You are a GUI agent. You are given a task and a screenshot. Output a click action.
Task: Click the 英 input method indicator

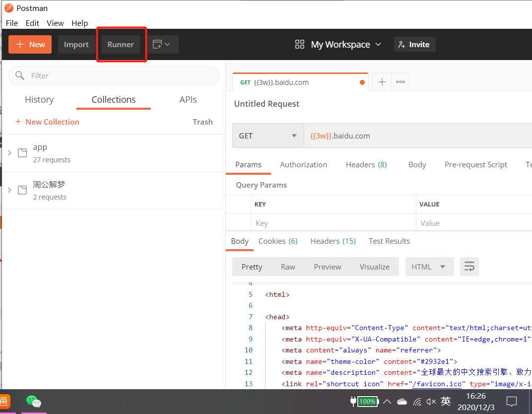pos(446,402)
